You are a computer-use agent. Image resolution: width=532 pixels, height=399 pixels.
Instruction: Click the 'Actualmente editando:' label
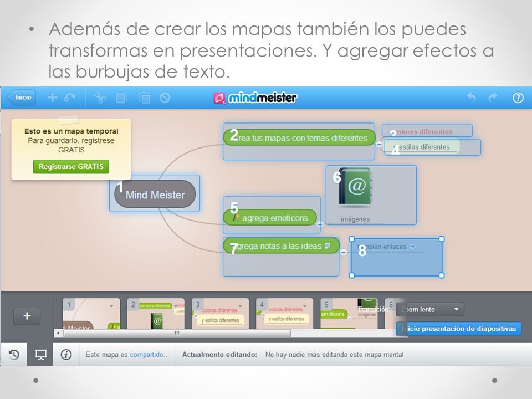[x=219, y=355]
